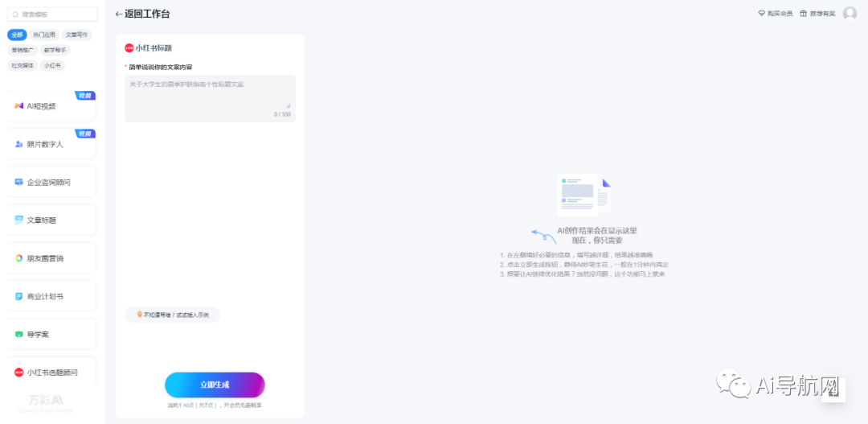Click the 立即生成 gradient button

coord(215,385)
